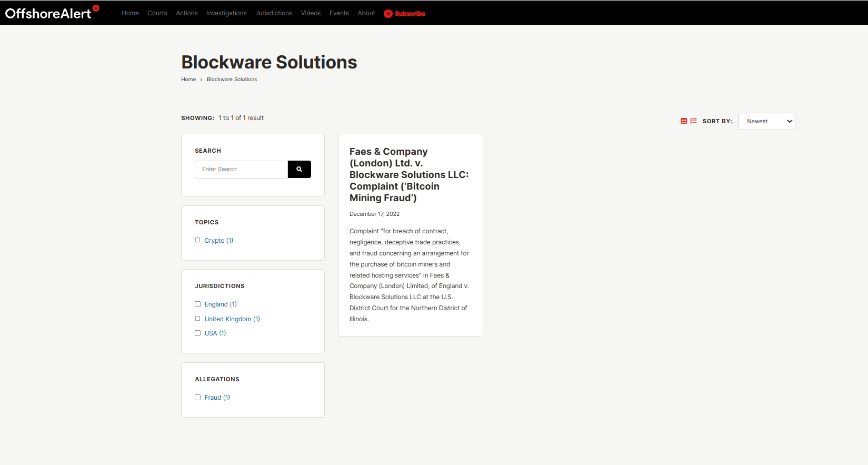Click the complaint summary paragraph

409,275
